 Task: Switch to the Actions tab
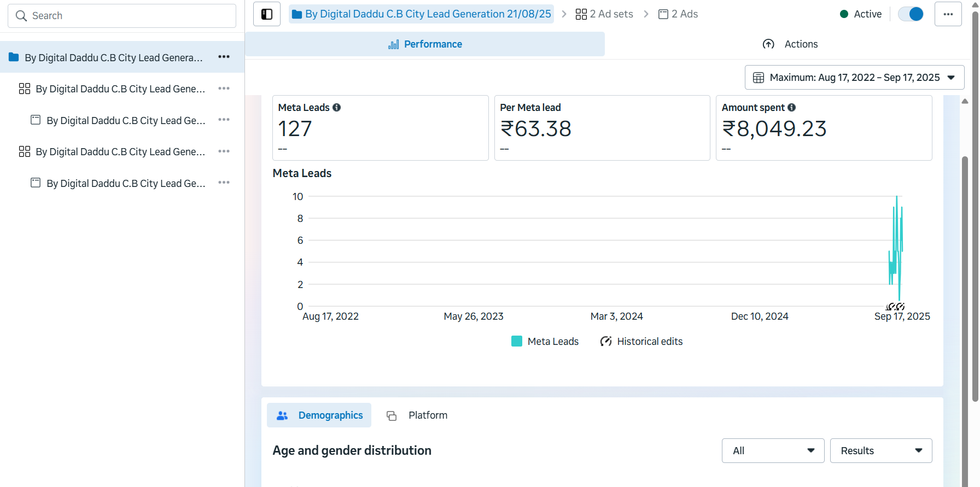pos(790,44)
